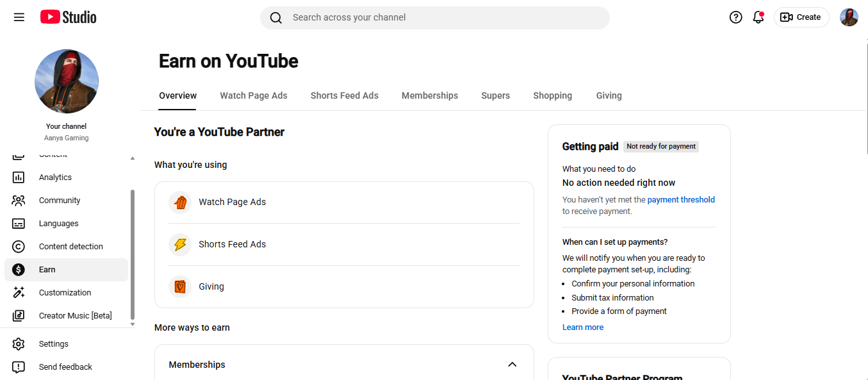Open the Giving tab

pos(609,95)
